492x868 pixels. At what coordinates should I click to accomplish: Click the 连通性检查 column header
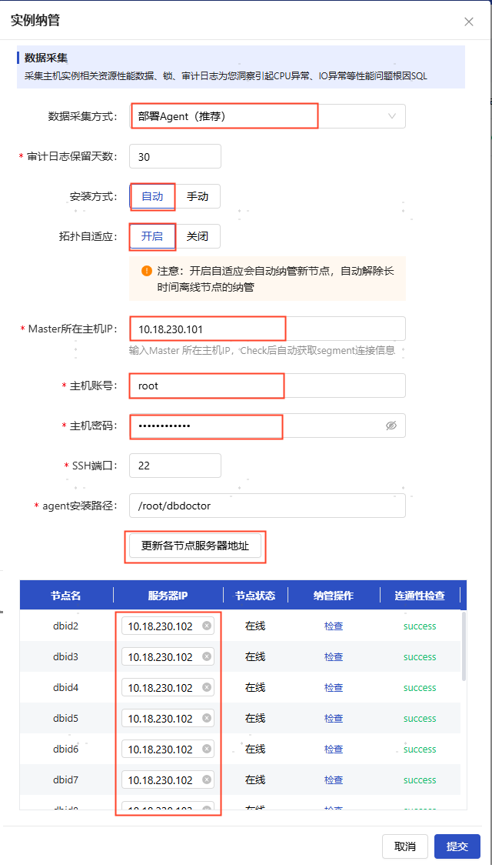pos(420,596)
